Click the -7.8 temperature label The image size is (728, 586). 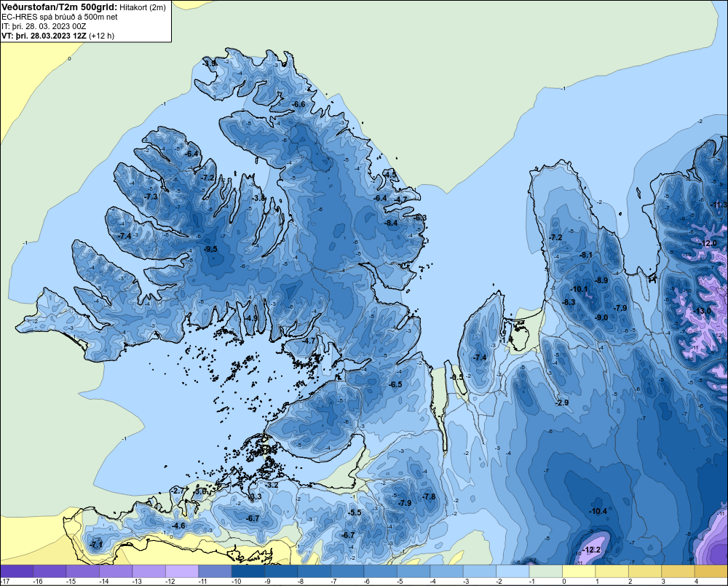[x=429, y=497]
